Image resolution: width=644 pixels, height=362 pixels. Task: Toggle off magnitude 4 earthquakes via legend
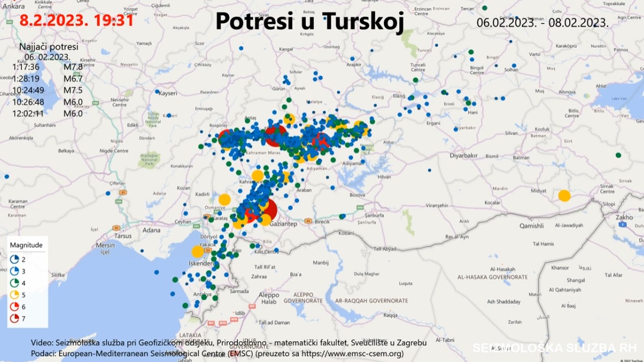tap(14, 283)
